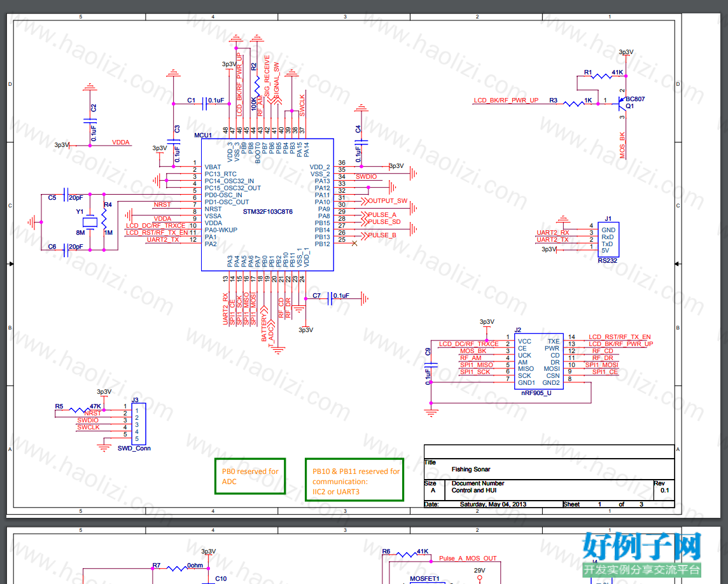Image resolution: width=728 pixels, height=584 pixels.
Task: Click the R7 0ohm resistor on next sheet
Action: pyautogui.click(x=177, y=567)
